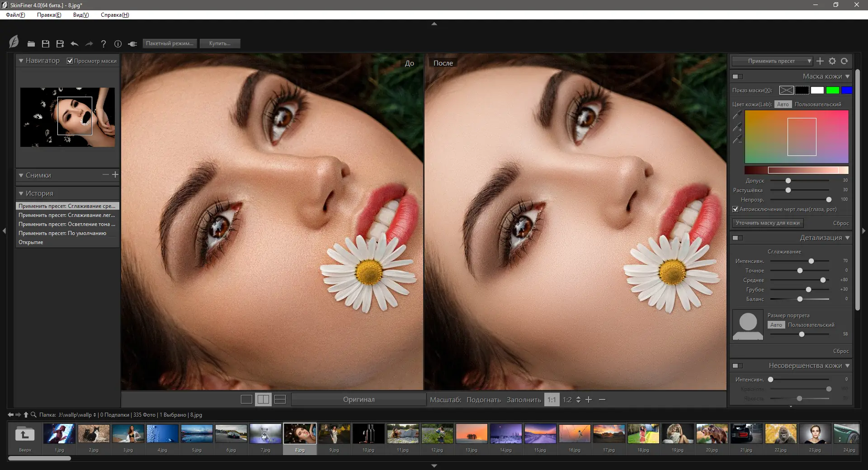Uncheck Автоисключение черт лица checkbox
868x470 pixels.
click(736, 209)
